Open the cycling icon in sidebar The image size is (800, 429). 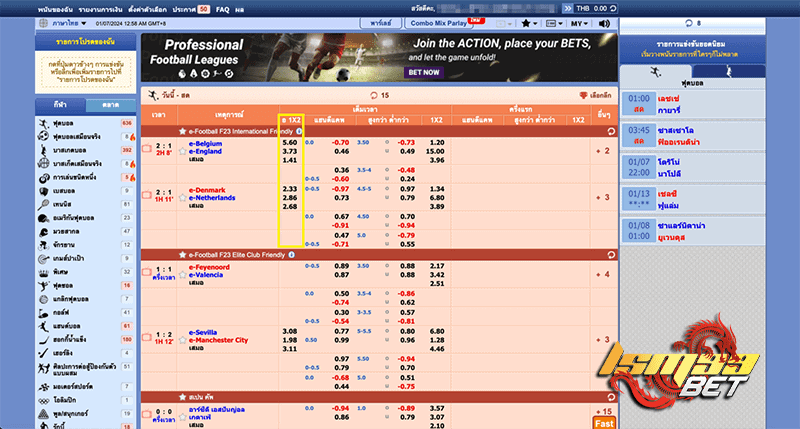coord(43,245)
